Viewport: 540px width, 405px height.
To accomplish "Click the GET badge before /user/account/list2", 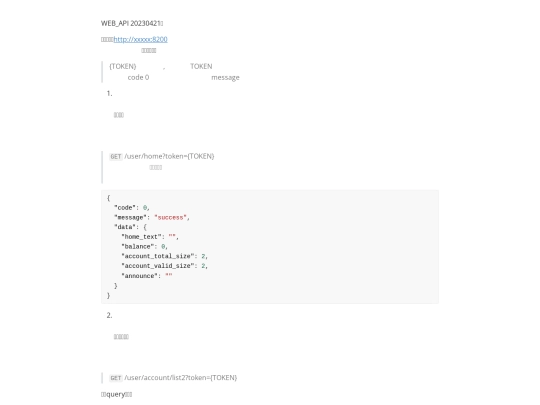I will [x=116, y=378].
